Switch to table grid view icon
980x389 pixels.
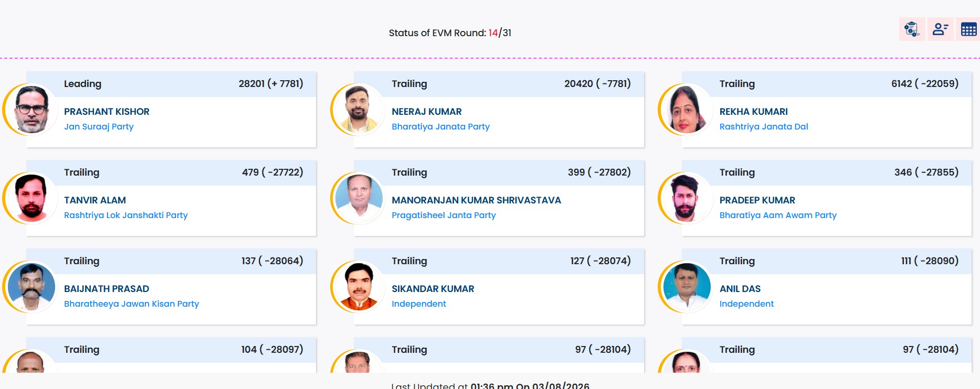point(968,29)
